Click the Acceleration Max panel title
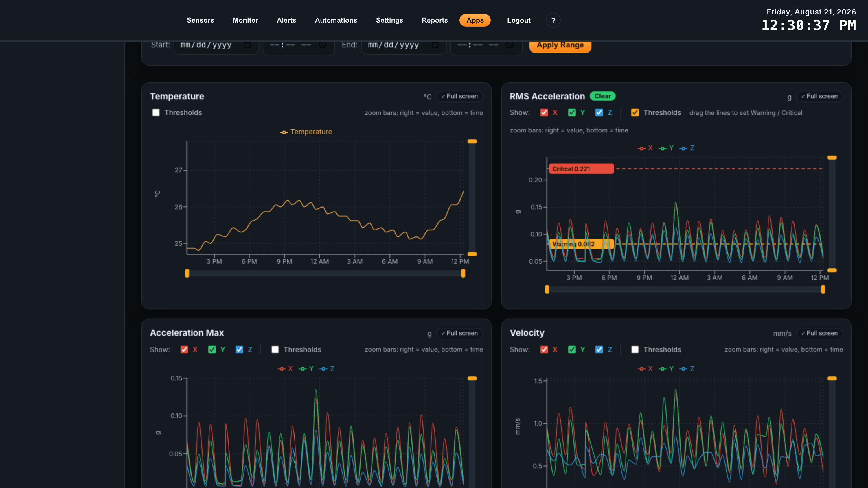The height and width of the screenshot is (488, 868). click(x=187, y=333)
